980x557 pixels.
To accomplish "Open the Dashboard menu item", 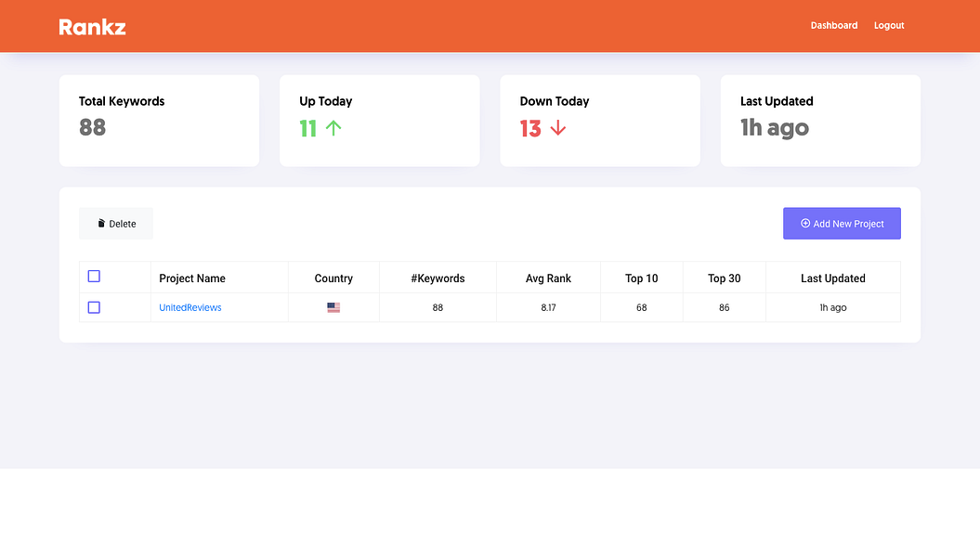I will [834, 26].
